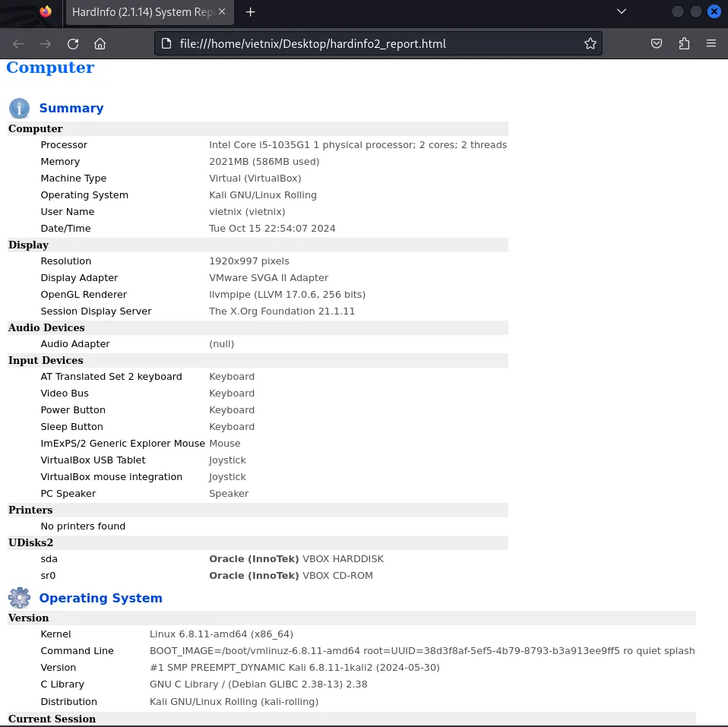
Task: Open the Extensions puzzle-piece icon
Action: (684, 43)
